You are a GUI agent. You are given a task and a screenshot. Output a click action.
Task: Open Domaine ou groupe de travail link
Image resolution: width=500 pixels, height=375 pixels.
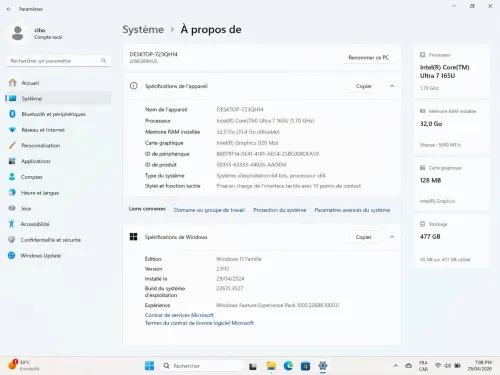tap(209, 210)
